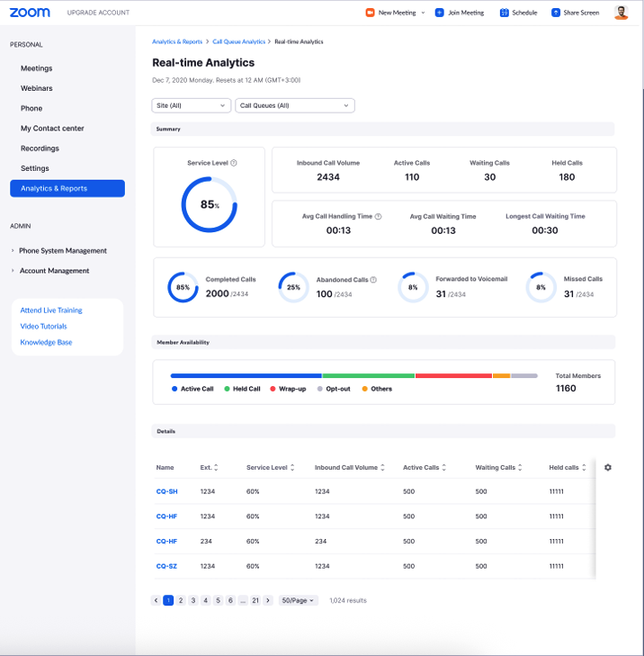Click the New Meeting camera icon
The width and height of the screenshot is (644, 656).
click(x=370, y=13)
